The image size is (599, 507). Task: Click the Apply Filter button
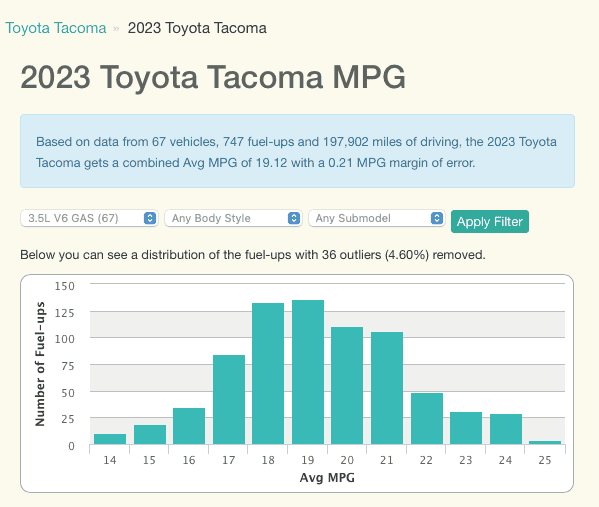click(x=490, y=222)
